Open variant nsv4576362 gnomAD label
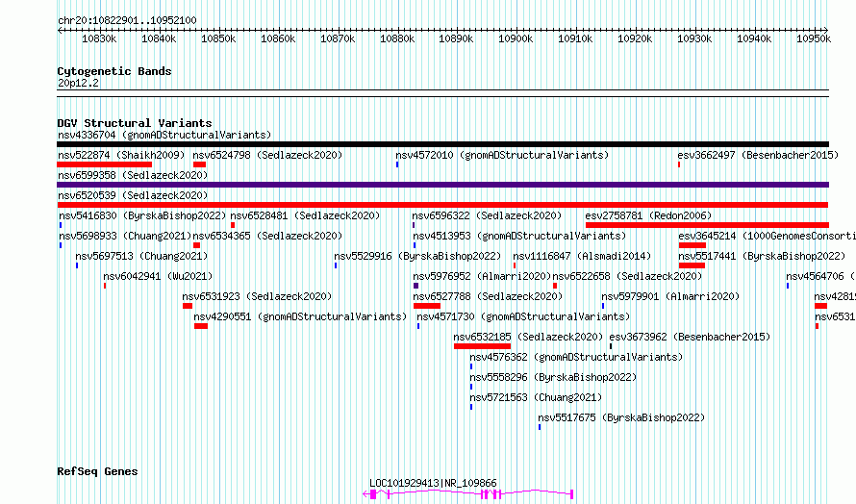 pos(576,357)
